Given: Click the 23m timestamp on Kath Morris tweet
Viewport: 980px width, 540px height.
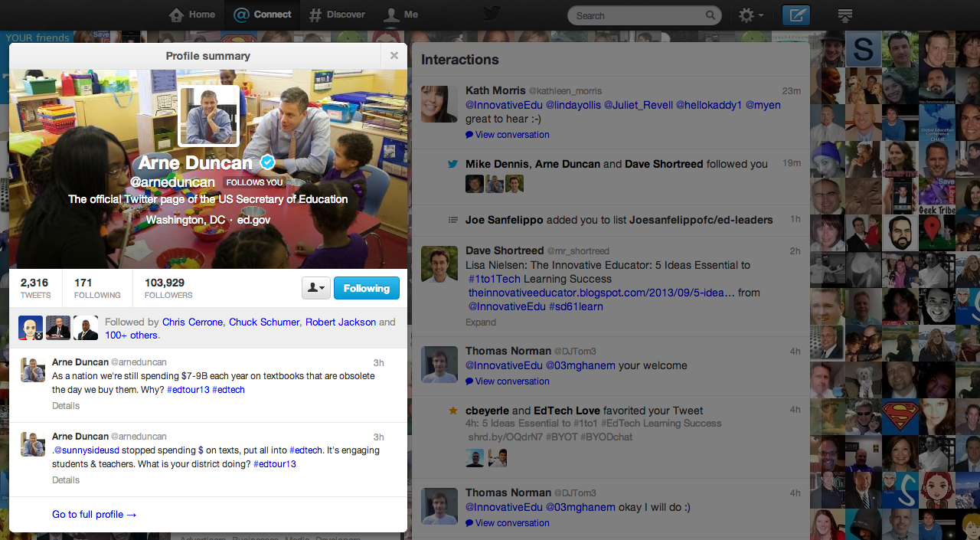Looking at the screenshot, I should [x=791, y=91].
